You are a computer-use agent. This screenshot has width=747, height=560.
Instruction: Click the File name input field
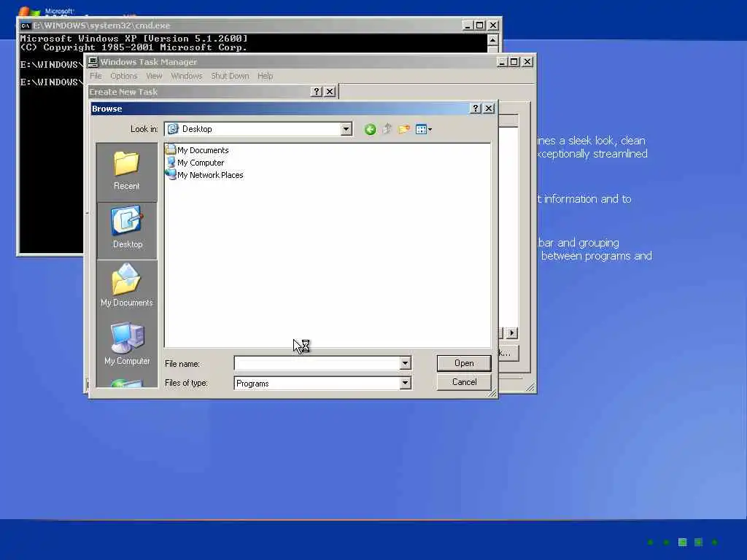(317, 363)
